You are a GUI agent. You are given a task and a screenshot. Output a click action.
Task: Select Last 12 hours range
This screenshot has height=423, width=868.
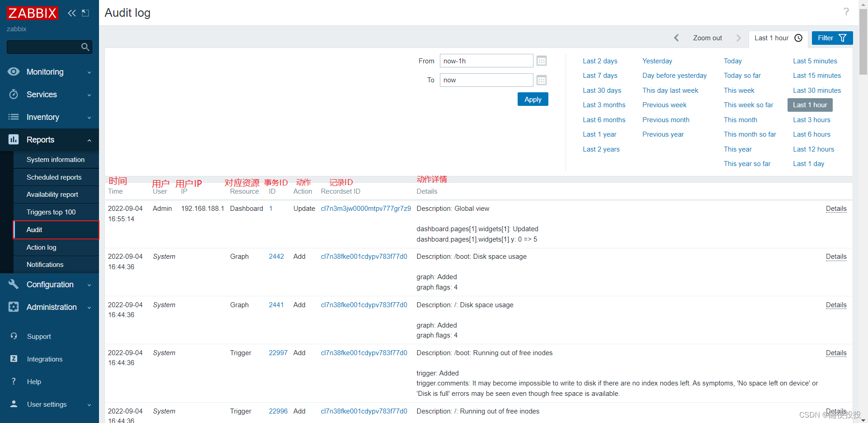click(813, 149)
